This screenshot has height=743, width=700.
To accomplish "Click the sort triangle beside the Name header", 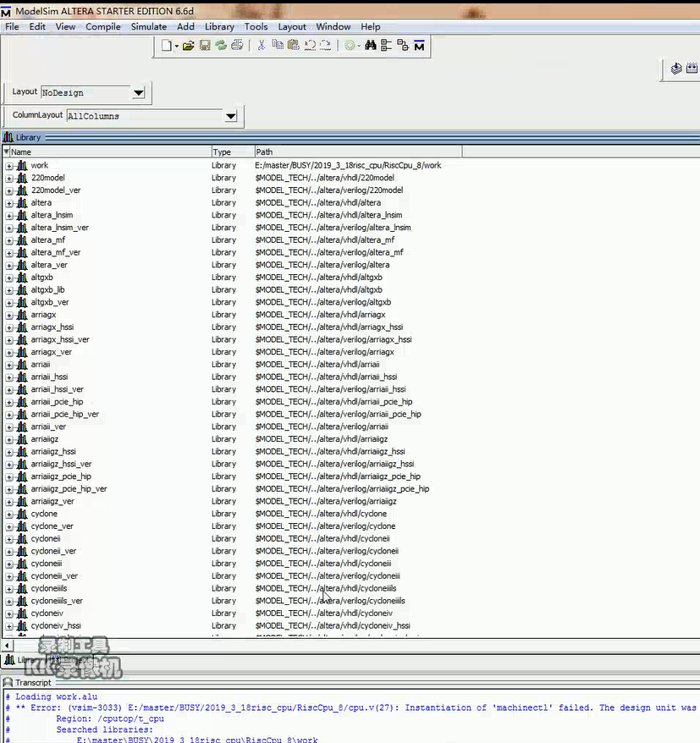I will pyautogui.click(x=6, y=151).
